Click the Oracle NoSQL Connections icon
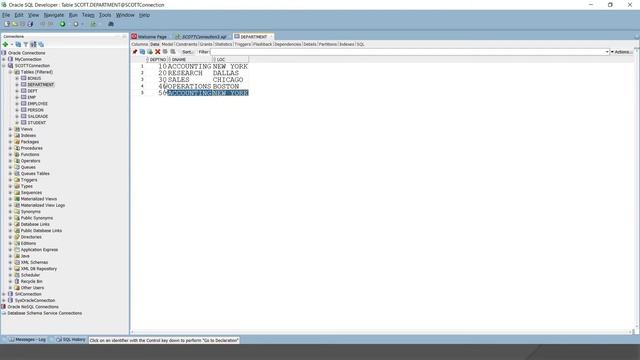Screen dimensions: 640x360 click(x=4, y=307)
